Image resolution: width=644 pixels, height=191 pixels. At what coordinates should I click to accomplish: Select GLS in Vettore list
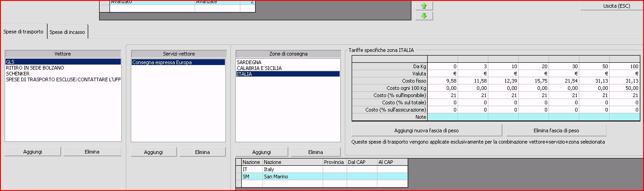click(63, 62)
